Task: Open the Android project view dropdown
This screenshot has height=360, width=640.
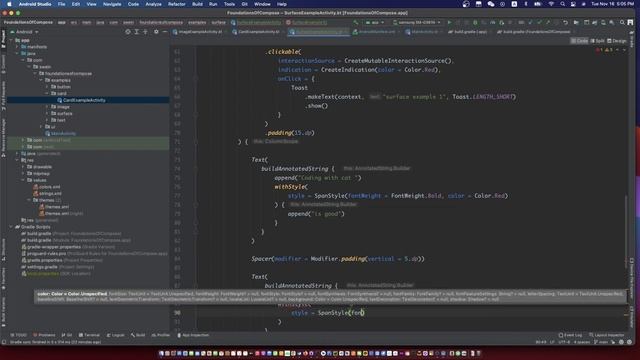Action: [x=24, y=32]
